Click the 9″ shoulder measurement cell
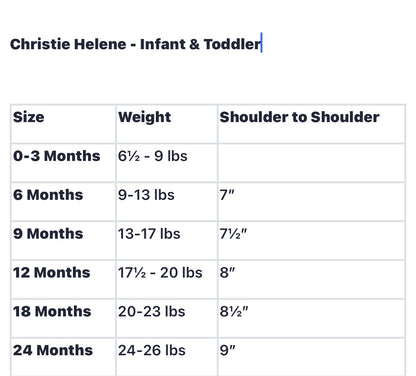The width and height of the screenshot is (416, 376). (311, 357)
